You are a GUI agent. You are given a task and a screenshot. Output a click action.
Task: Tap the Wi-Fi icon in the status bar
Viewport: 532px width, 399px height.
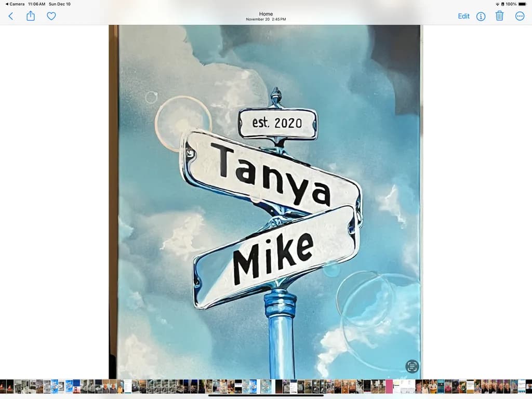[x=497, y=4]
